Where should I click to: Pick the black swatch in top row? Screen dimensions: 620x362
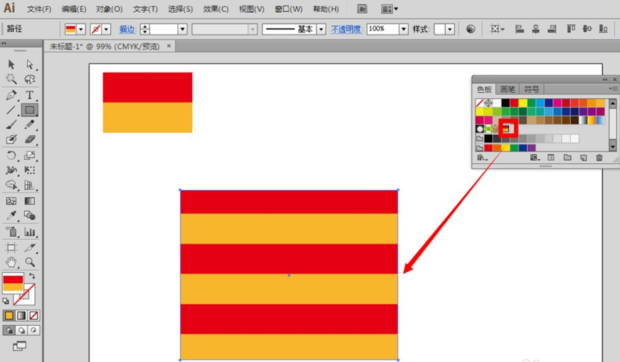tap(505, 103)
